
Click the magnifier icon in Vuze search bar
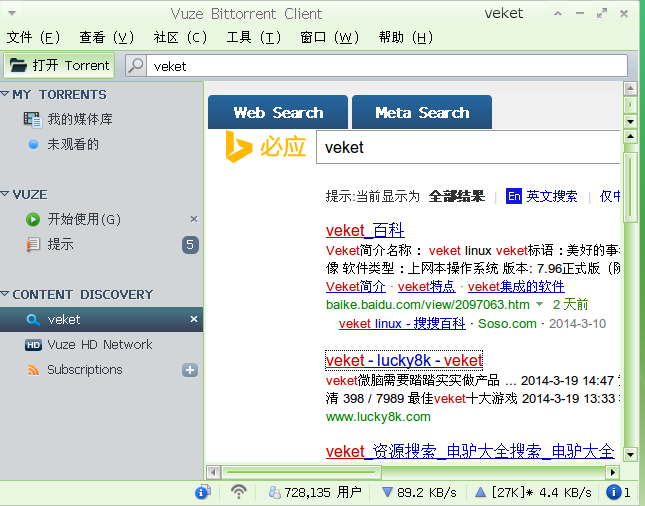136,65
